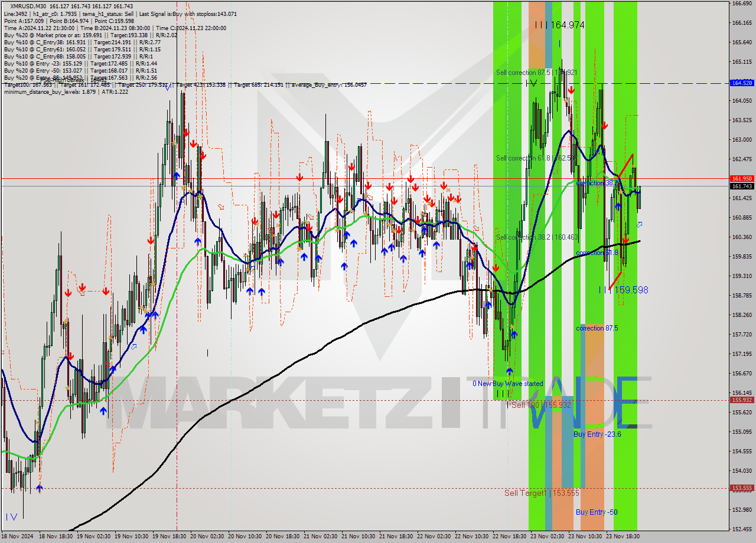Select the line starting 'Line:3492 | h1_atr_c0'

(120, 14)
